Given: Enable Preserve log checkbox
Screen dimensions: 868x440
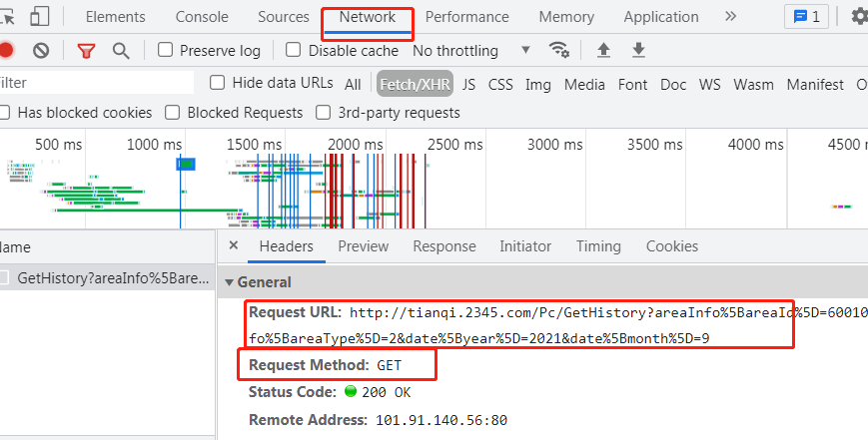Looking at the screenshot, I should [166, 50].
